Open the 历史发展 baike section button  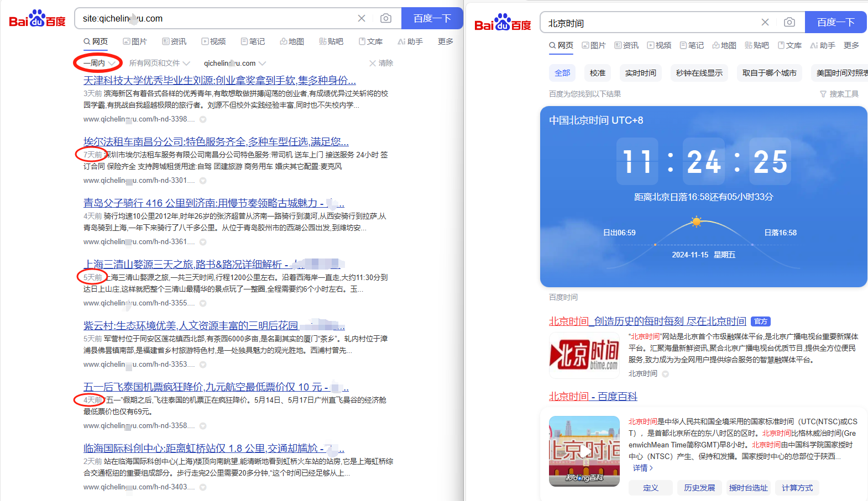point(699,488)
